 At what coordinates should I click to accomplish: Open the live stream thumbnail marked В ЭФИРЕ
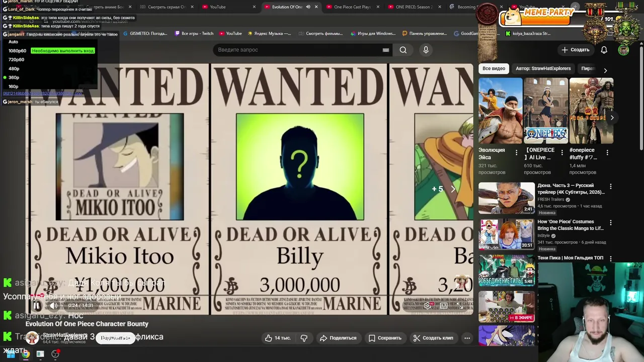506,306
